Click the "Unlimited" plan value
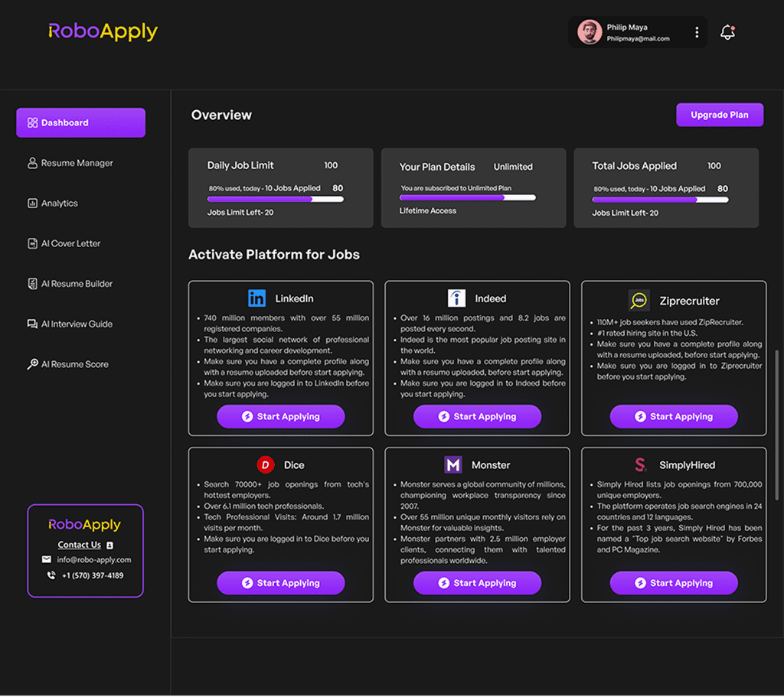784x697 pixels. (x=513, y=167)
